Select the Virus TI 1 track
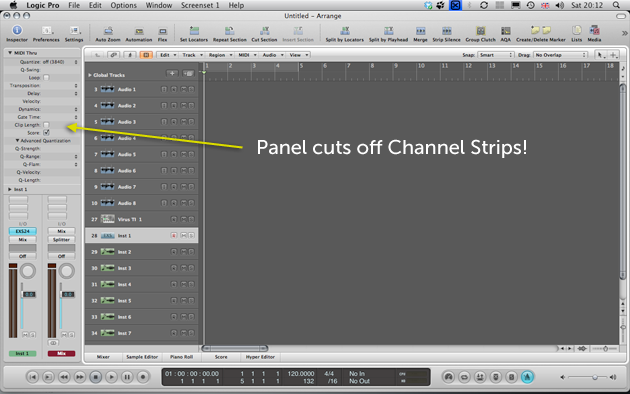Screen dimensions: 630x394 click(142, 219)
